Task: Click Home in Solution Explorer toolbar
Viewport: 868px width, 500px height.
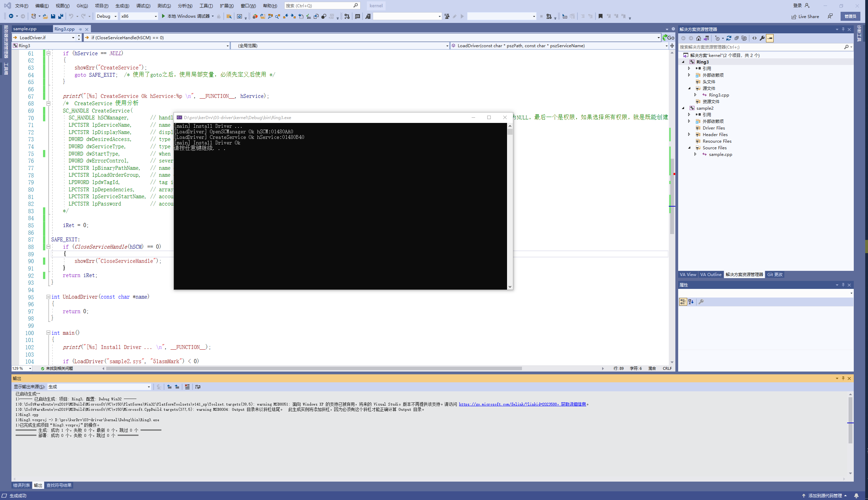Action: pyautogui.click(x=699, y=38)
